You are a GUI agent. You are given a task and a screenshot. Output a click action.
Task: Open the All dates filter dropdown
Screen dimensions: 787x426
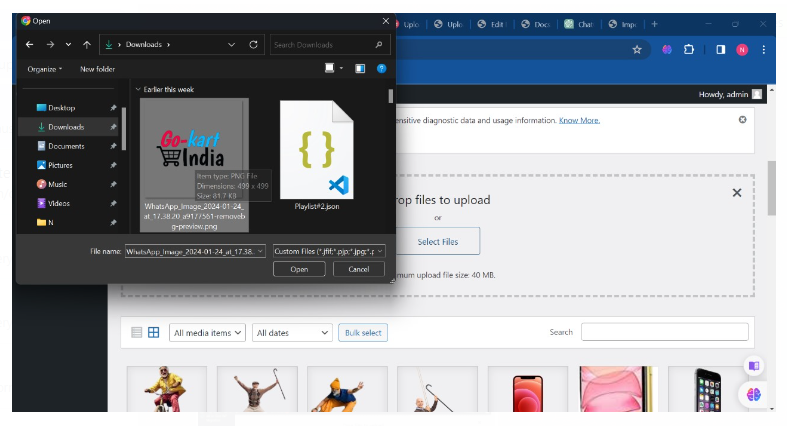pos(292,333)
